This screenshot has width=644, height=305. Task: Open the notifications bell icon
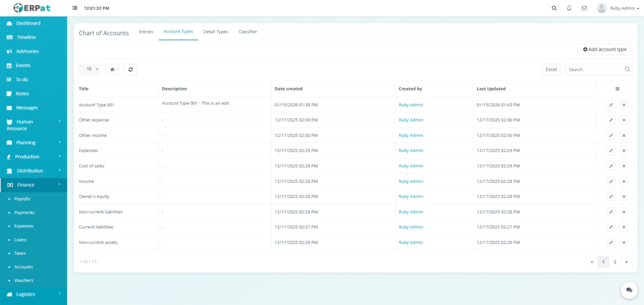(x=569, y=8)
